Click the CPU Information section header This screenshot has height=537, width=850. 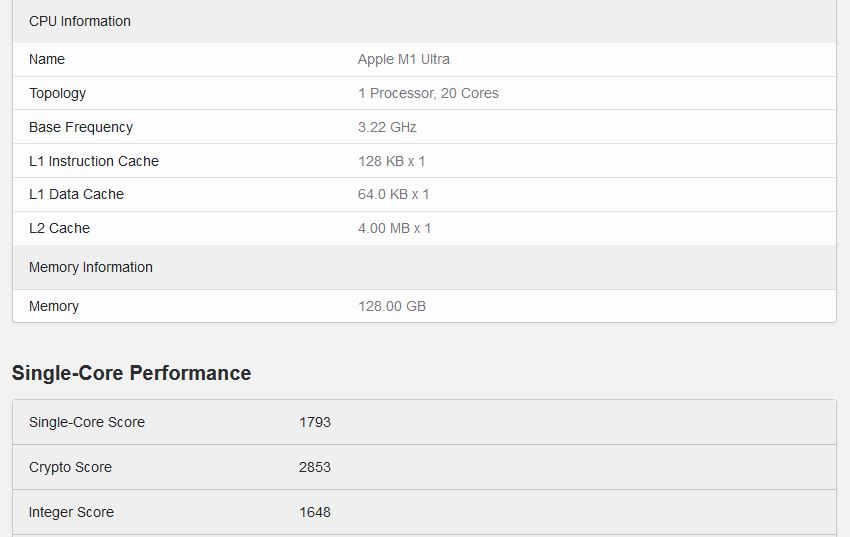click(x=80, y=21)
